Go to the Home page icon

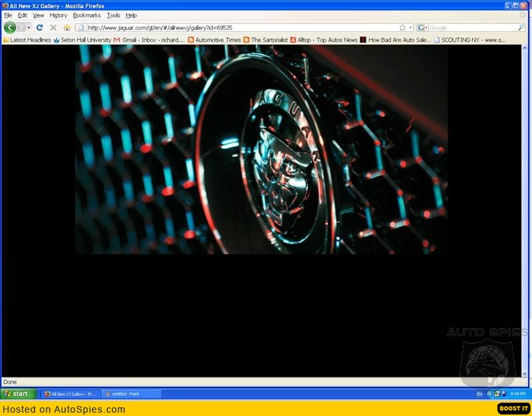pyautogui.click(x=67, y=27)
